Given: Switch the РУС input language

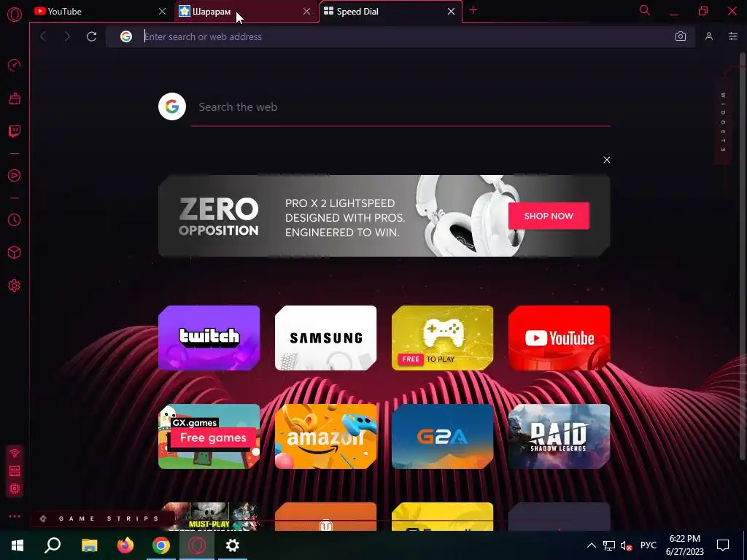Looking at the screenshot, I should click(649, 545).
